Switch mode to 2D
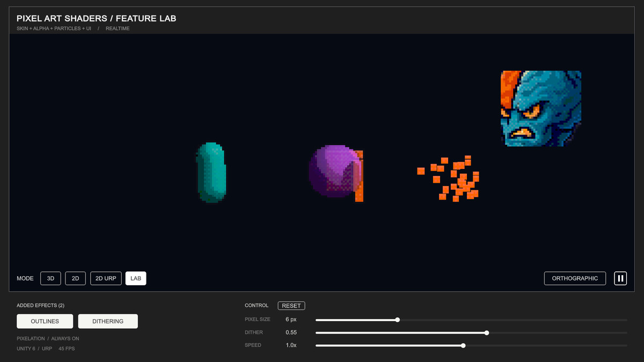 click(76, 278)
